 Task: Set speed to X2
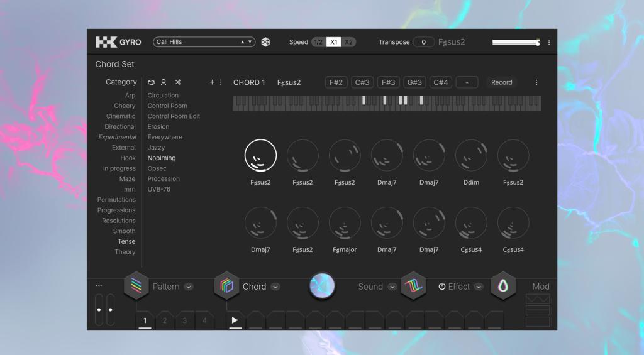click(348, 42)
